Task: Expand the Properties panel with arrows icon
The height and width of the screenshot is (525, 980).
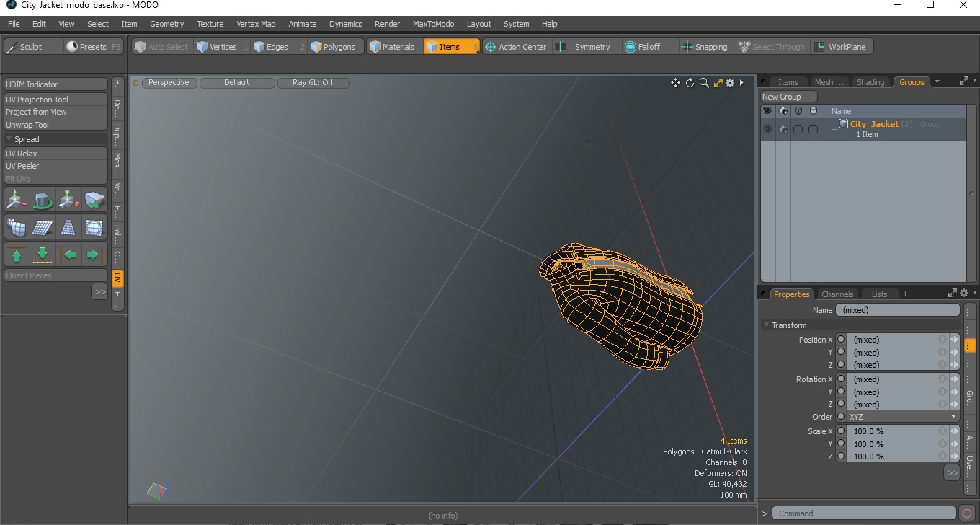Action: tap(953, 293)
